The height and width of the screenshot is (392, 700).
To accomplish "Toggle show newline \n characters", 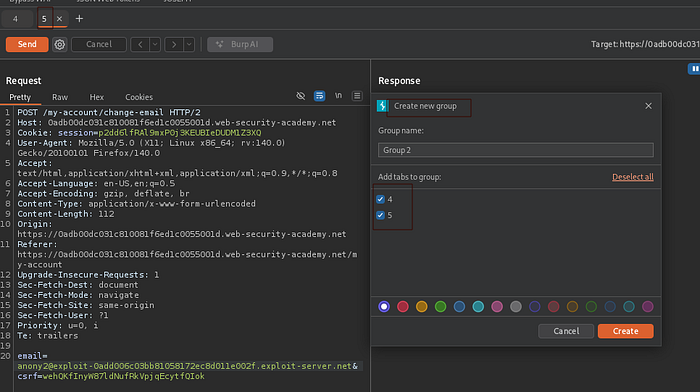I will tap(338, 96).
